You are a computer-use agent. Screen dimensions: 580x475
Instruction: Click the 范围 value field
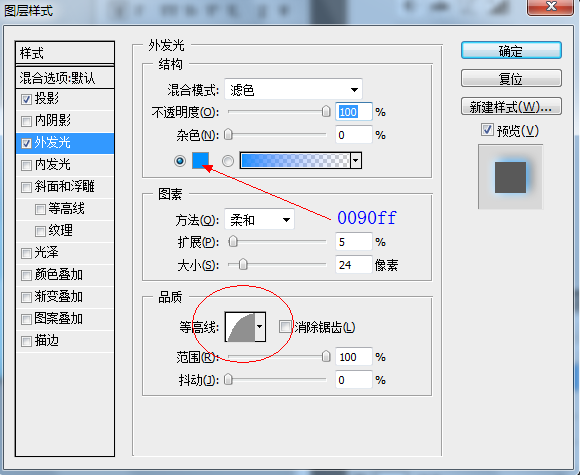tap(354, 357)
